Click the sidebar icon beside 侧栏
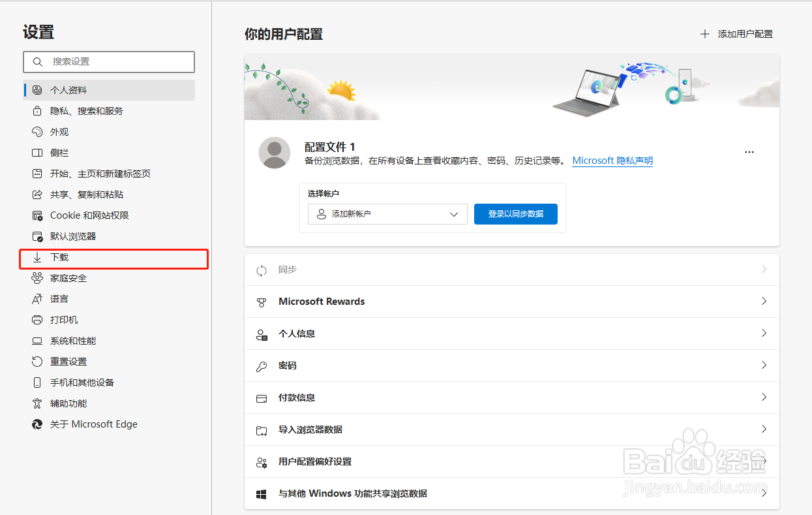 37,153
